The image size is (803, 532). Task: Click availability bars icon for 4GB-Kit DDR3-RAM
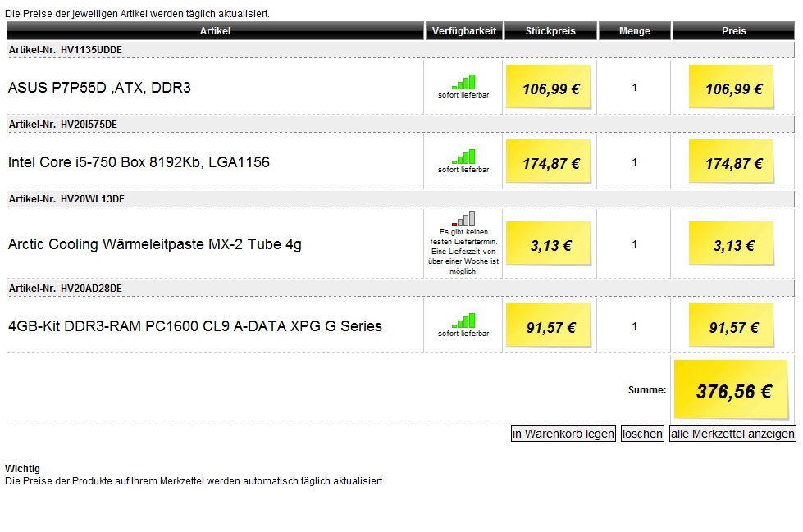[463, 321]
